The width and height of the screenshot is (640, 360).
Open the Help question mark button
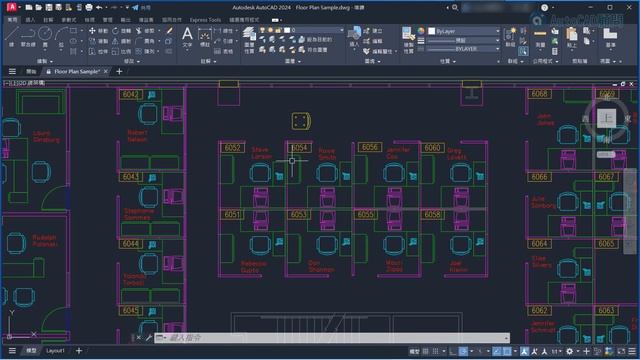click(x=544, y=7)
